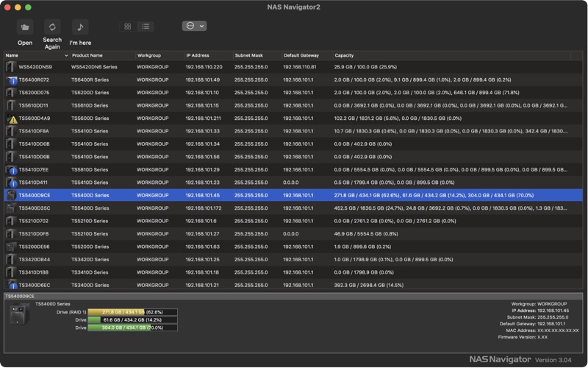Select TS6400R Series product name
This screenshot has width=588, height=368.
point(90,80)
